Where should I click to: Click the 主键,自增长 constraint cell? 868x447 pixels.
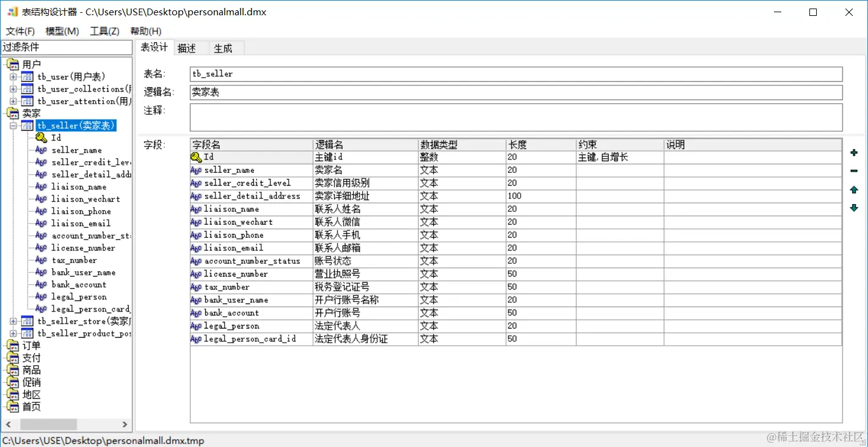(x=620, y=158)
